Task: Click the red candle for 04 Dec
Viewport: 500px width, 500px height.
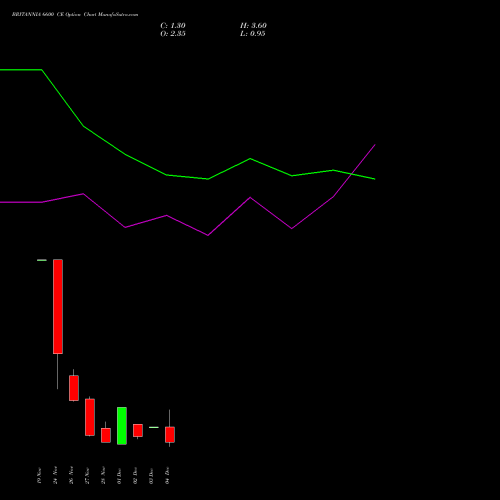Action: click(x=170, y=435)
